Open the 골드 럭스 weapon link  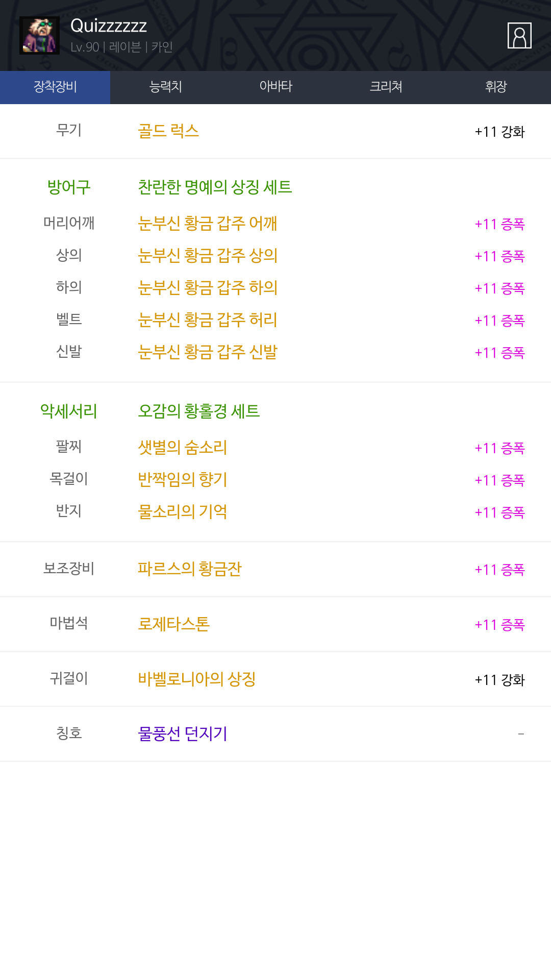pos(168,131)
